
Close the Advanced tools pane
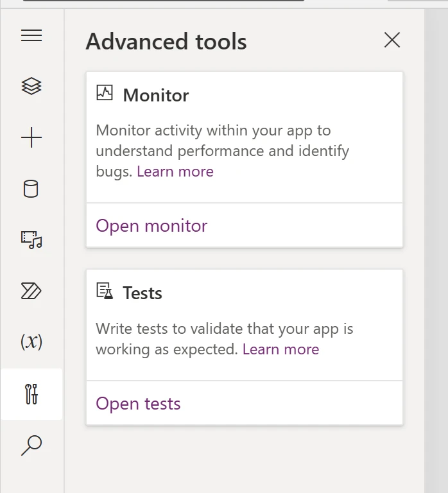392,40
